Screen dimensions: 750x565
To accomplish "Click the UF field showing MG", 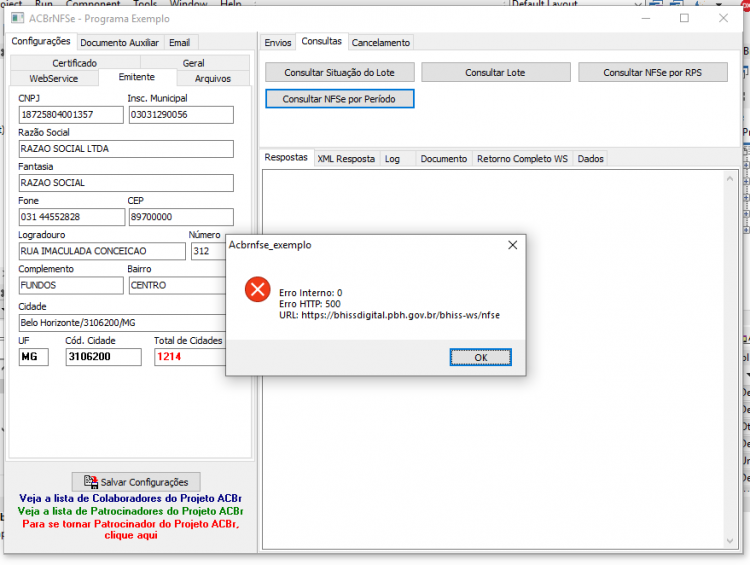I will 33,357.
